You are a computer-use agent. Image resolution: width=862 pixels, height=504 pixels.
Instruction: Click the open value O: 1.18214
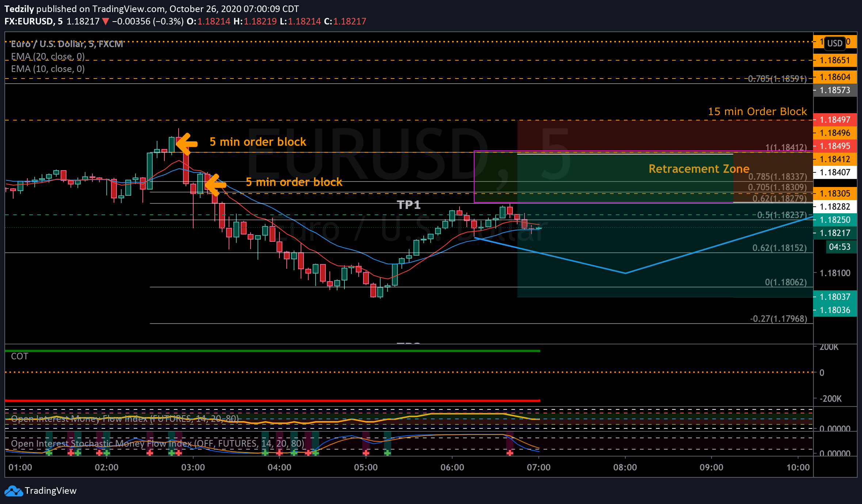(209, 21)
